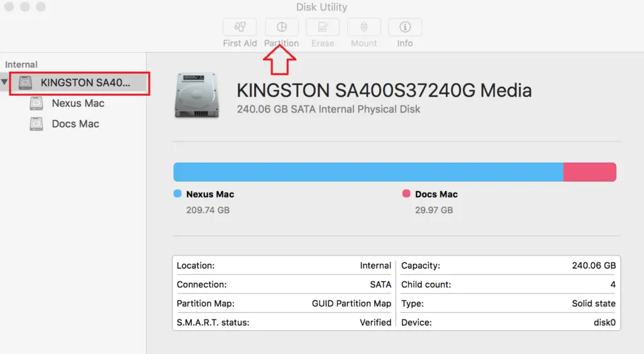Click the Partition label in toolbar
The width and height of the screenshot is (644, 354).
tap(281, 43)
